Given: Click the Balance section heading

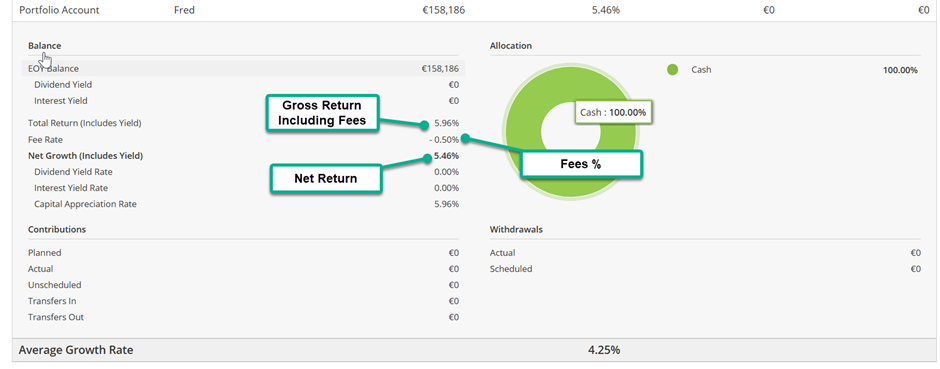Looking at the screenshot, I should point(44,46).
